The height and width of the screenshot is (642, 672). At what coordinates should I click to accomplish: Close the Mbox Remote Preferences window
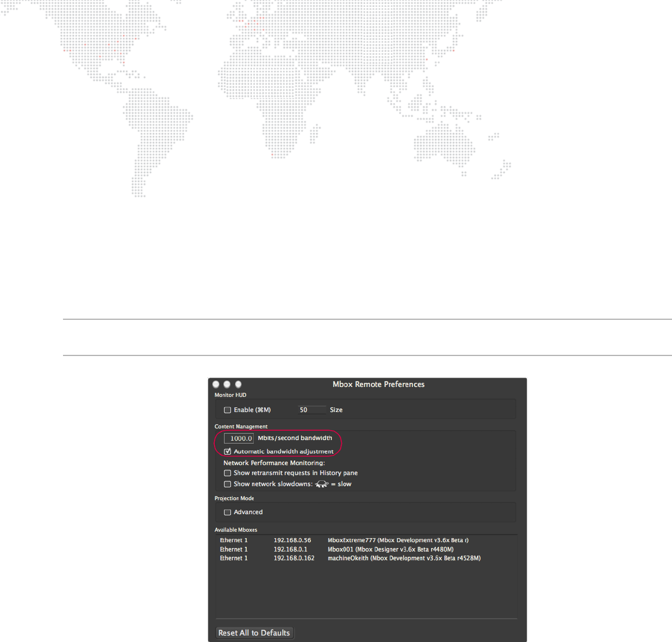click(x=216, y=384)
